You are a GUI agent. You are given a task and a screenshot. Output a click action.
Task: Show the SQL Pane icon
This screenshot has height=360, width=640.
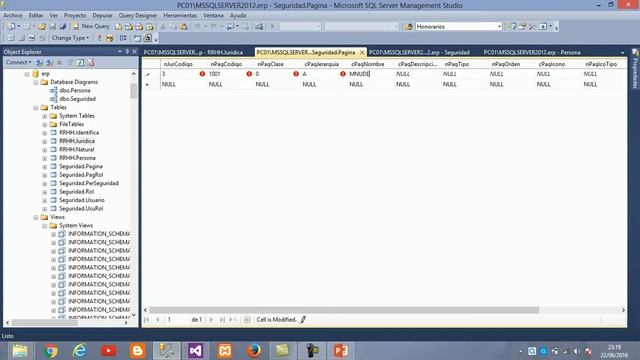[32, 38]
